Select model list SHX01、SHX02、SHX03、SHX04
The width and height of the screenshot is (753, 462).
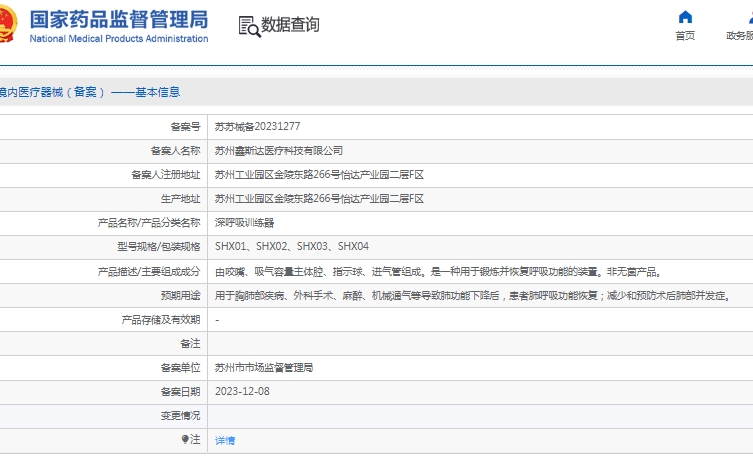tap(292, 246)
